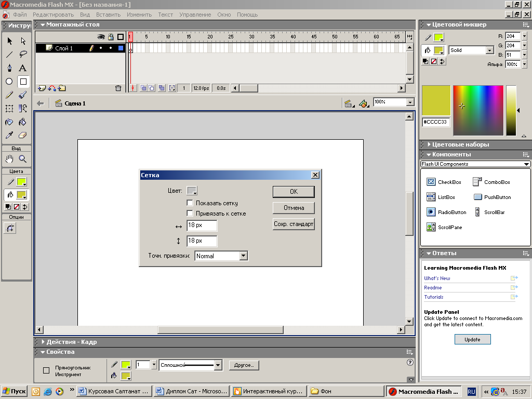532x399 pixels.
Task: Select the Pencil tool
Action: pos(9,95)
